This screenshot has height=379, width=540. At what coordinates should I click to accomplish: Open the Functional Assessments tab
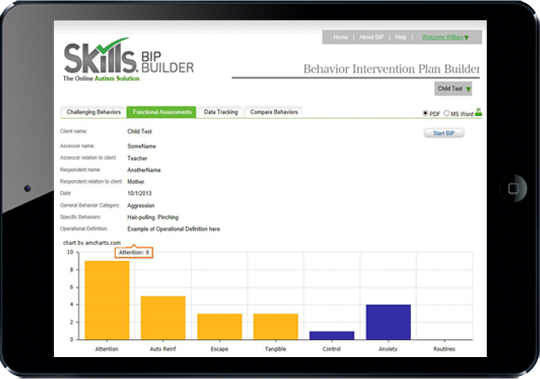(x=162, y=112)
